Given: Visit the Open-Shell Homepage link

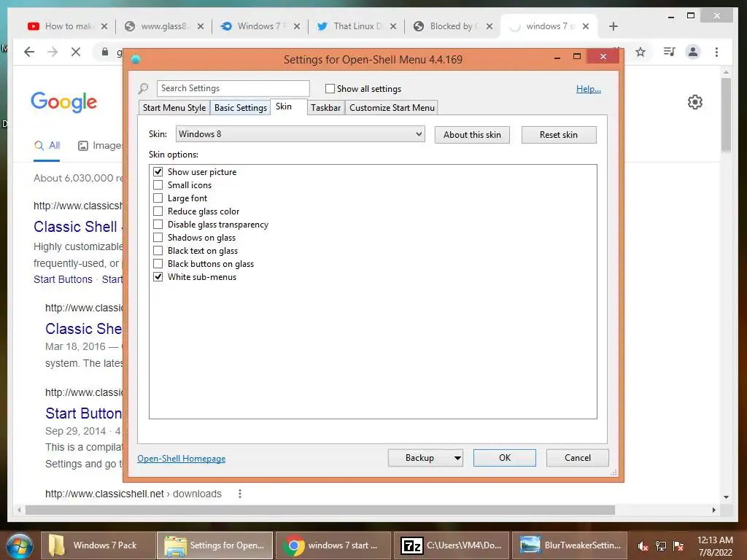Looking at the screenshot, I should click(182, 459).
